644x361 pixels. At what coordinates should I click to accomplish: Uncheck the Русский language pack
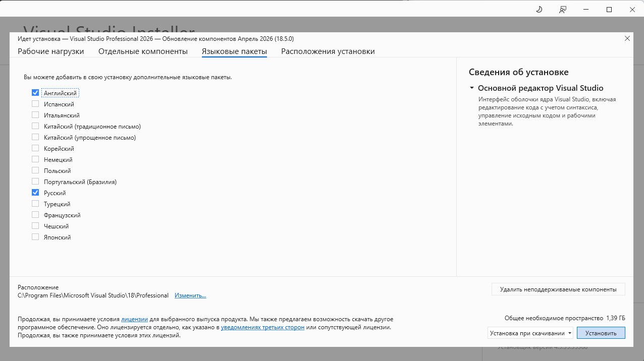pyautogui.click(x=35, y=193)
